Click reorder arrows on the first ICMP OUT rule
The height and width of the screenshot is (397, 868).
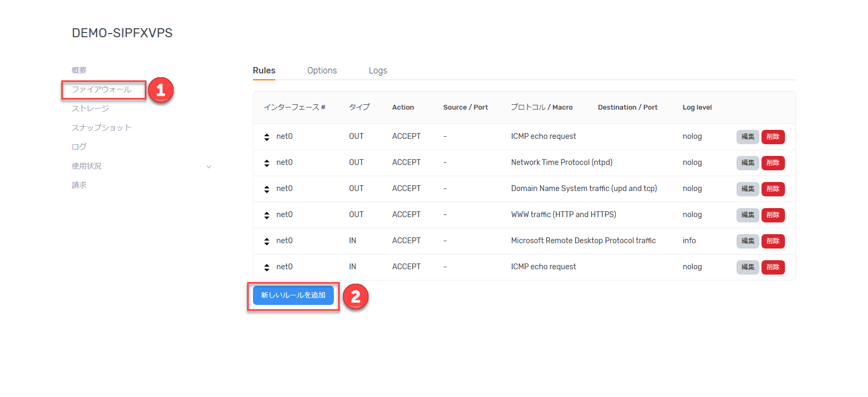[x=267, y=137]
